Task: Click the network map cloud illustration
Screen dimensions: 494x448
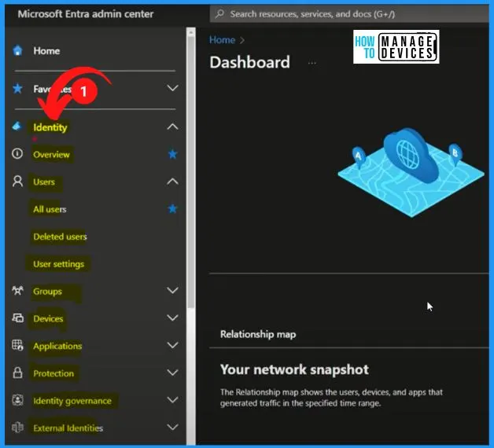Action: coord(411,172)
